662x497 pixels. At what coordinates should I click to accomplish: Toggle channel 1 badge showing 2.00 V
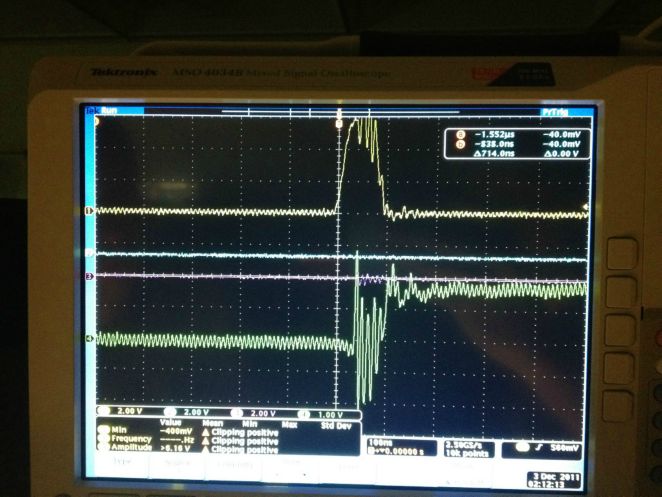124,412
